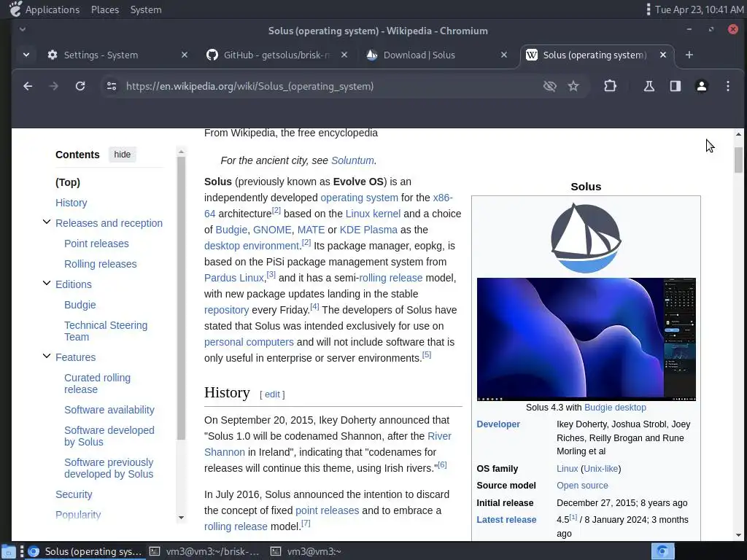This screenshot has height=560, width=747.
Task: Follow the Soluntum link
Action: [x=352, y=160]
